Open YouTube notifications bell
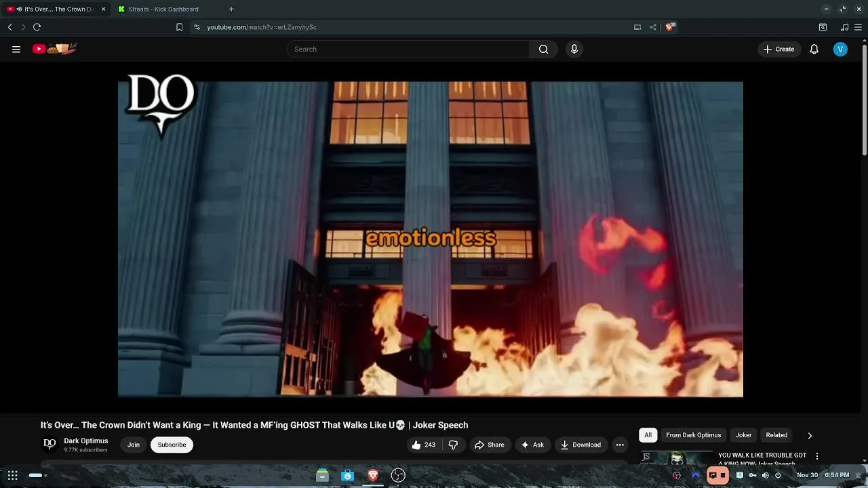This screenshot has width=868, height=488. [x=814, y=49]
